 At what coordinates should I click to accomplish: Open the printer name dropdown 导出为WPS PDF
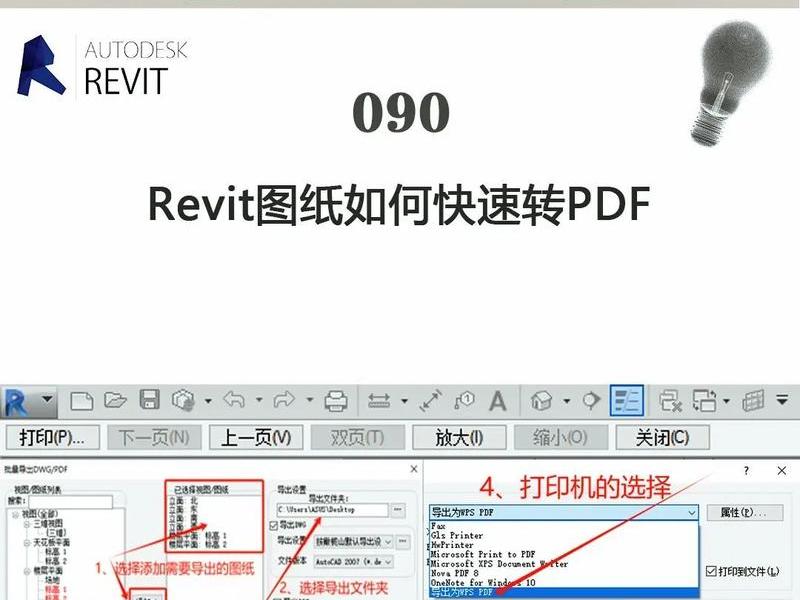(x=563, y=512)
